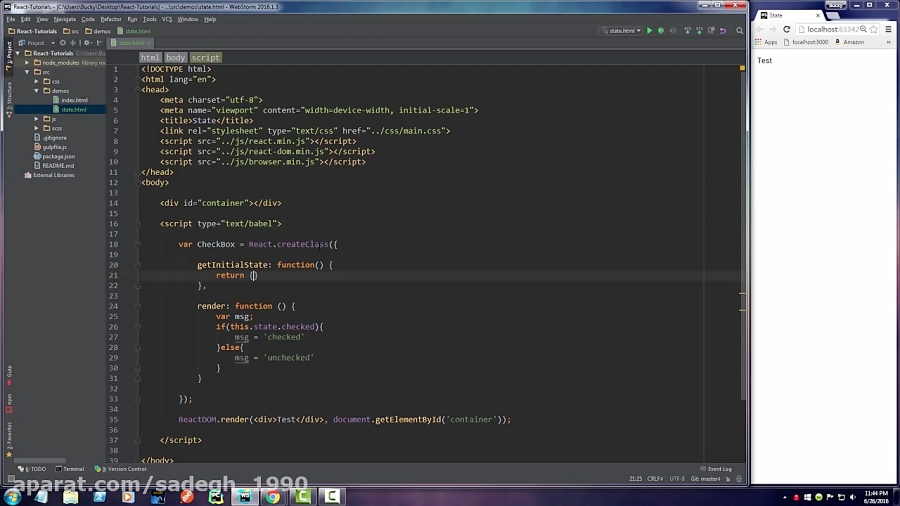This screenshot has width=900, height=506.
Task: Open the TODO tool window button
Action: [32, 469]
